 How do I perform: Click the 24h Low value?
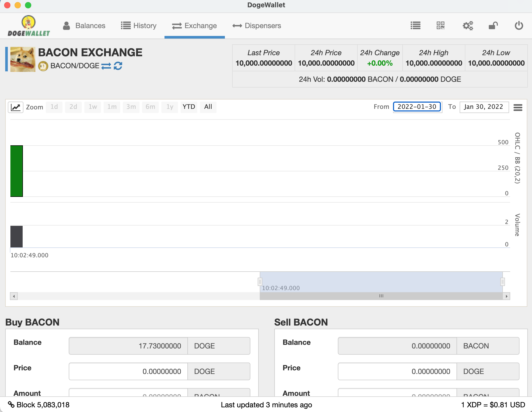tap(496, 63)
